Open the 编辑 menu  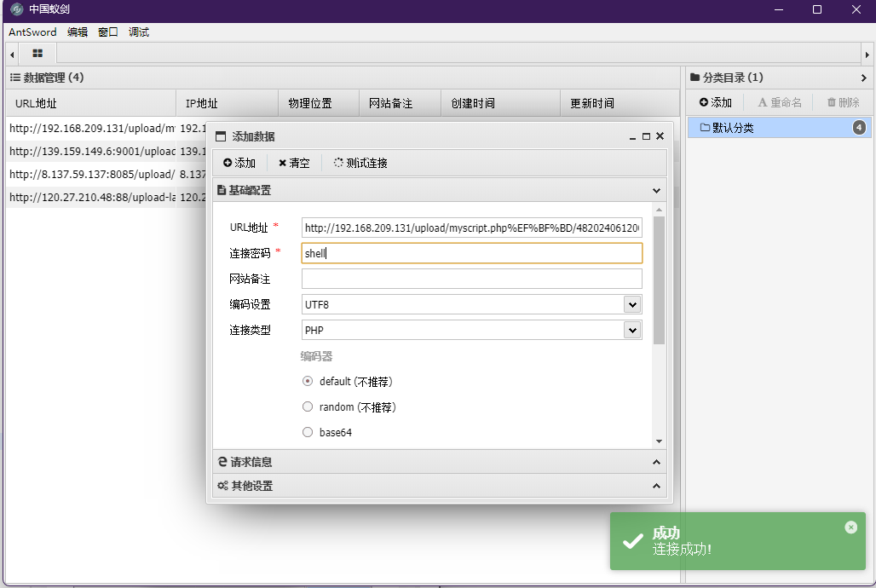78,32
